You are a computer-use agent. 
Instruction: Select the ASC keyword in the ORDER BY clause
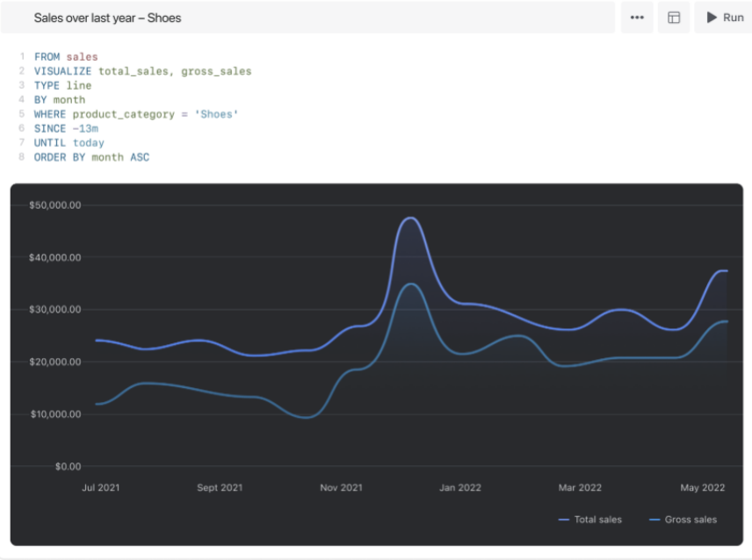[141, 156]
